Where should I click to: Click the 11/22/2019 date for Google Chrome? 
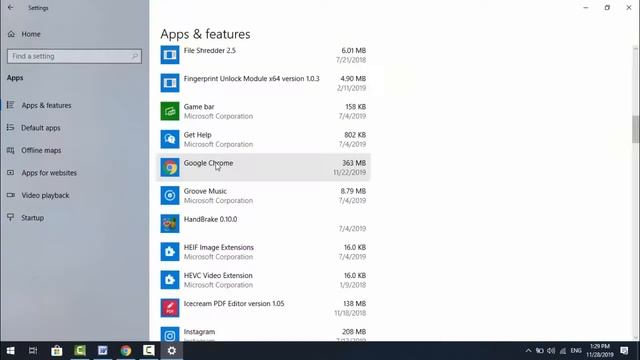349,173
